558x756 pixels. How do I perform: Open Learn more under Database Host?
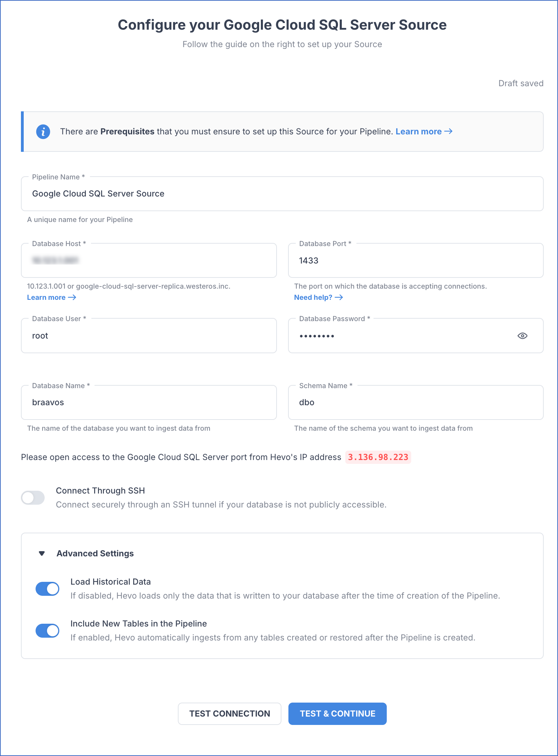51,297
